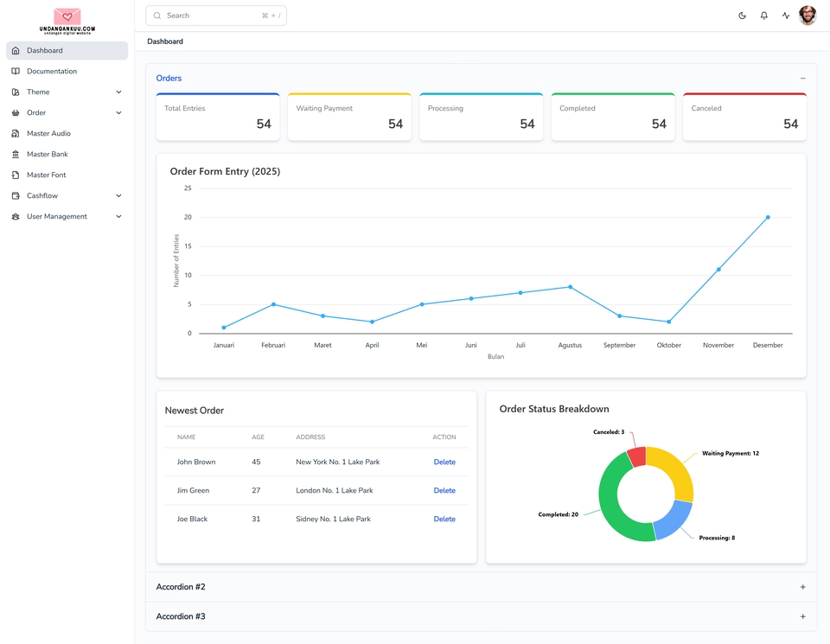Click the Master Bank building icon
The width and height of the screenshot is (830, 644).
[15, 154]
